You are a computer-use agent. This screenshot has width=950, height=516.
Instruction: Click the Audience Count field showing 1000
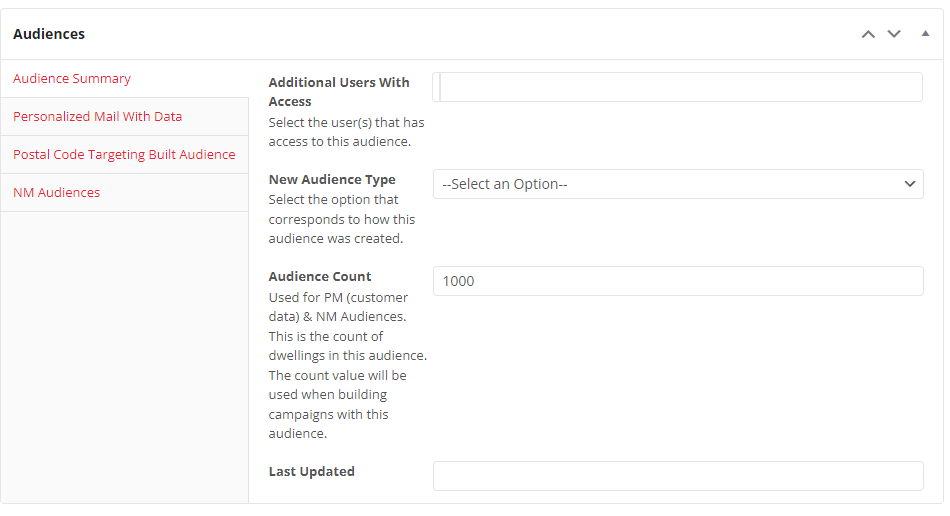point(678,281)
